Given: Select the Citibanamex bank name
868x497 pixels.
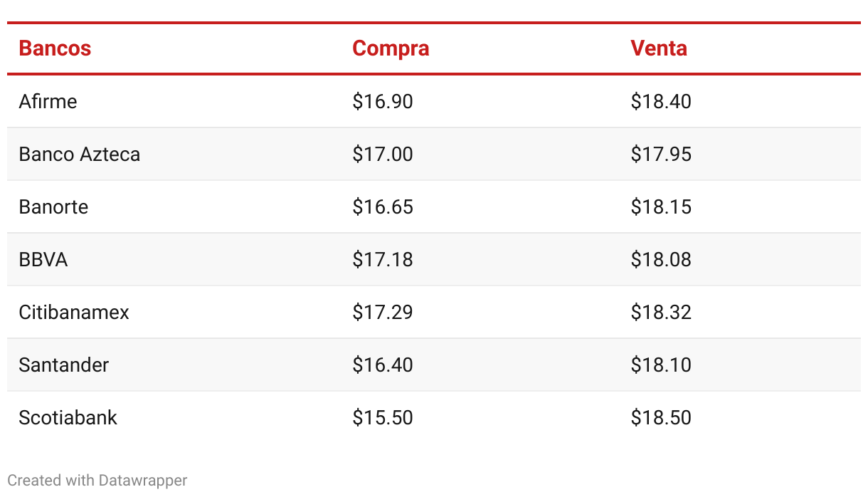Looking at the screenshot, I should 74,313.
